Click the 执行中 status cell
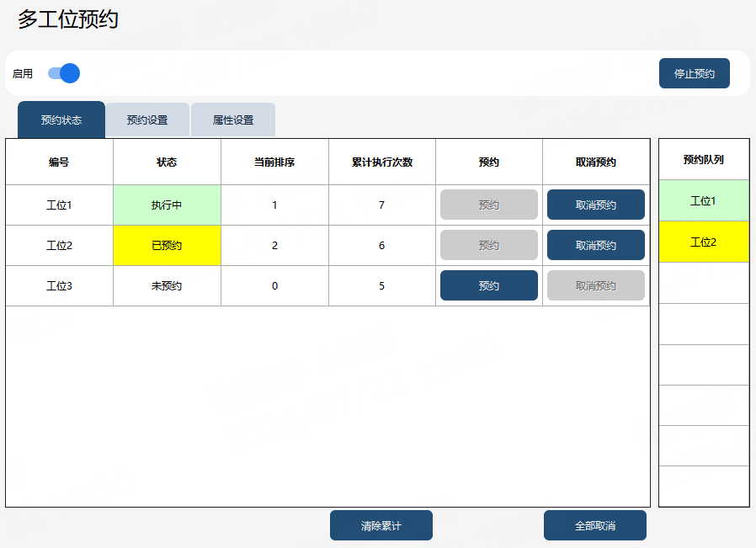Screen dimensions: 756x548 click(167, 205)
